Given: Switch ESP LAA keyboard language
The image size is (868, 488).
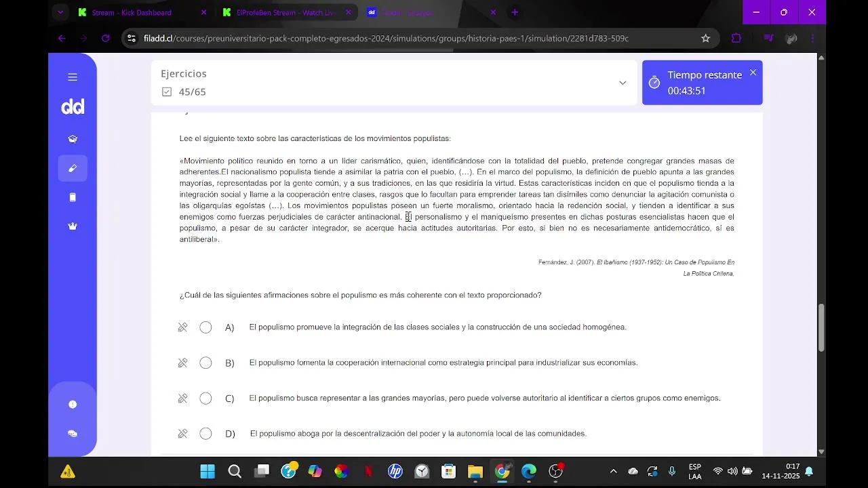Looking at the screenshot, I should click(x=695, y=471).
